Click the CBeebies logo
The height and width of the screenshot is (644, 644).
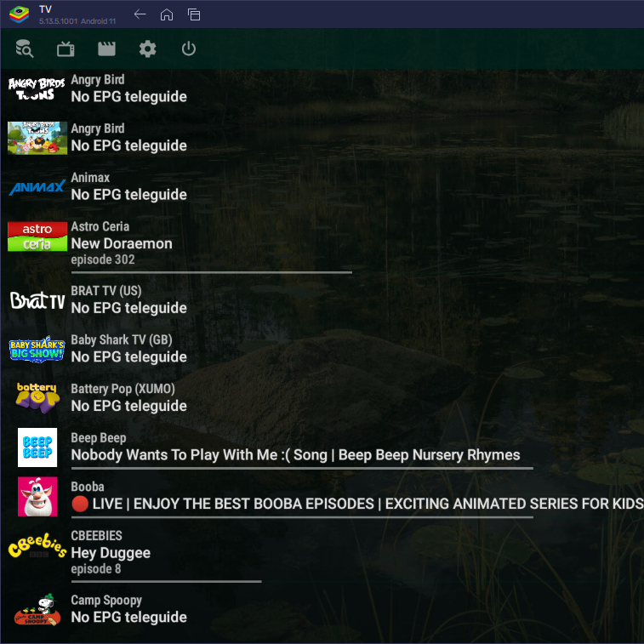point(37,545)
